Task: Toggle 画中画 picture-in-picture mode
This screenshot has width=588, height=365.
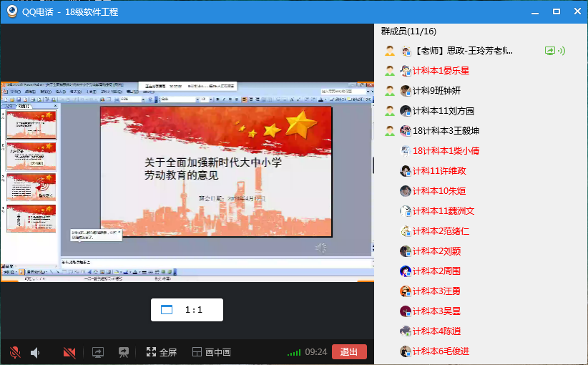Action: (x=211, y=352)
